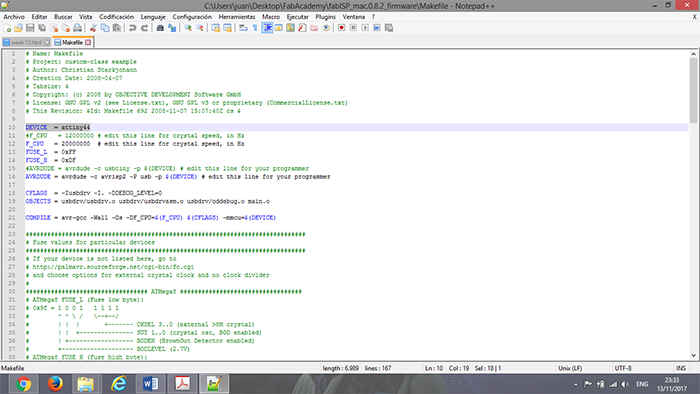This screenshot has width=700, height=394.
Task: Expand the Configuración menu
Action: point(192,17)
